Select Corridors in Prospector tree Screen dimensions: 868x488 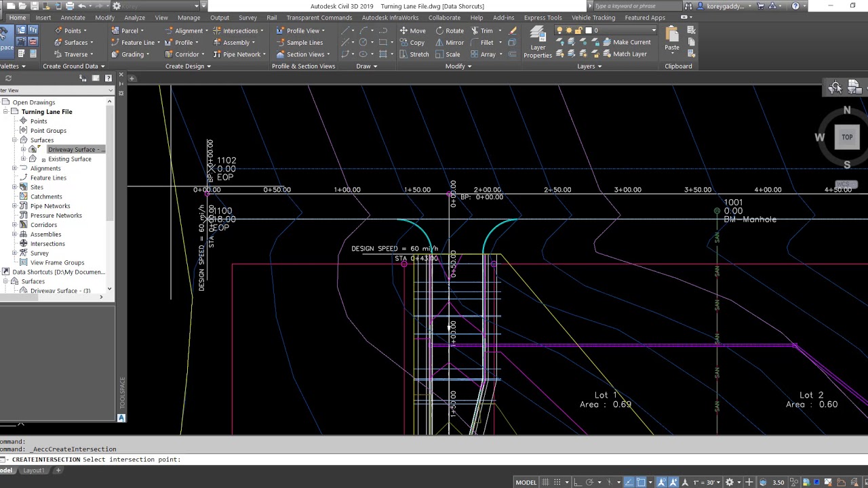pos(43,225)
